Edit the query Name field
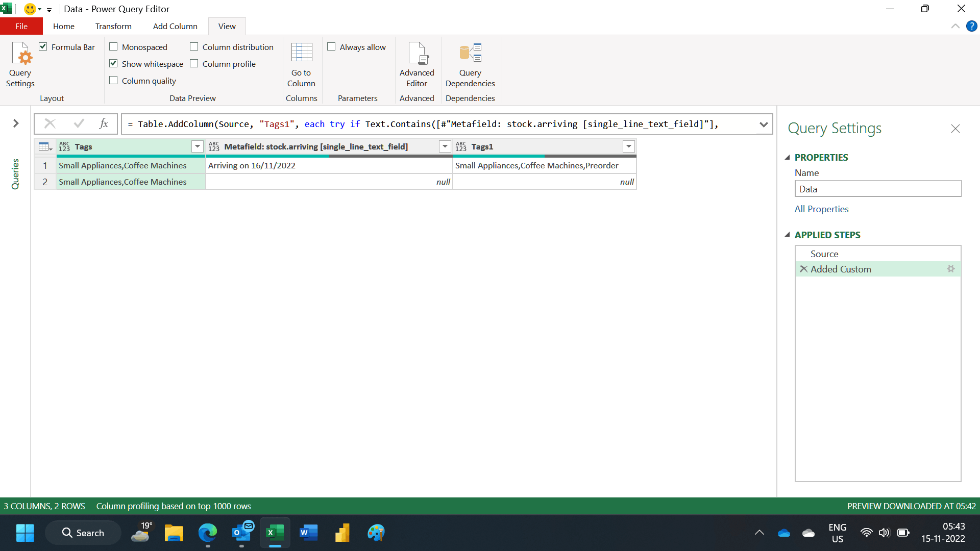Screen dimensions: 980x551 (878, 189)
